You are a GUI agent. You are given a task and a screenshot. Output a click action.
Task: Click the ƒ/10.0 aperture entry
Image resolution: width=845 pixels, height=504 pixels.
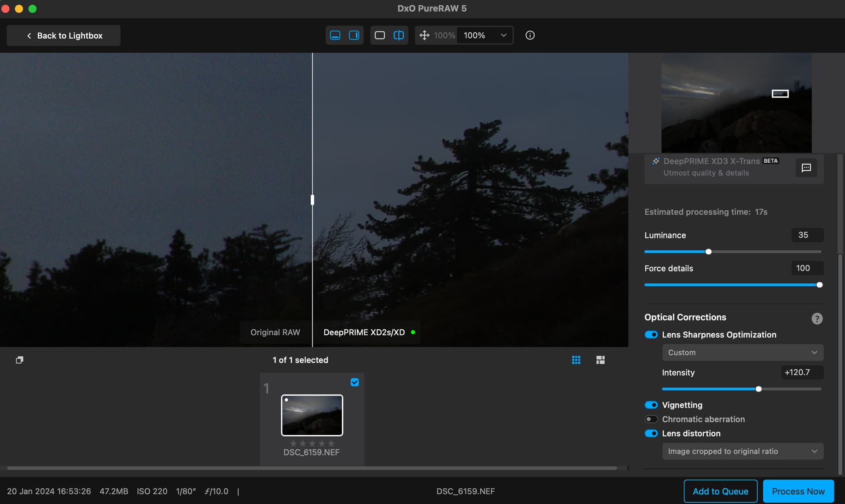[x=216, y=491]
